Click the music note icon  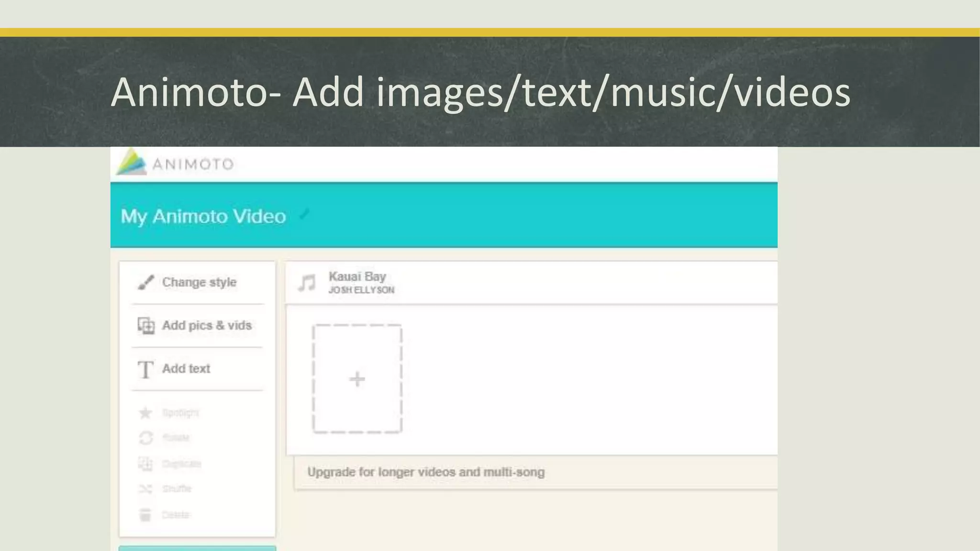click(307, 283)
